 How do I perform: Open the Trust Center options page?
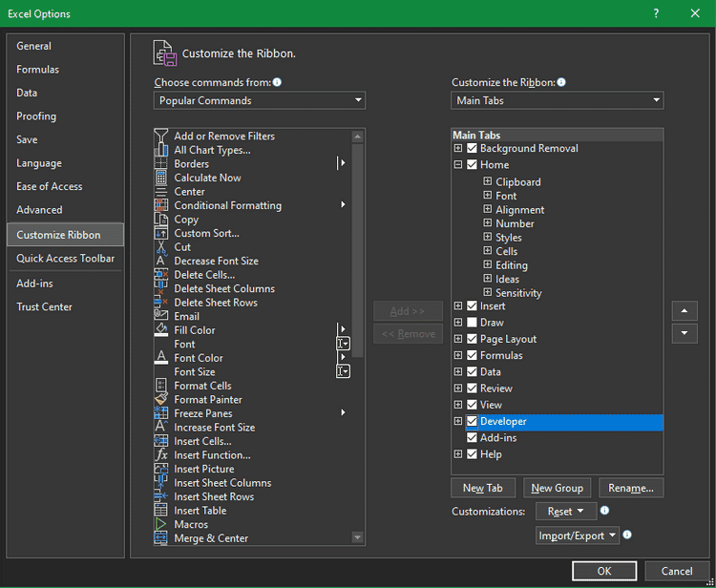(44, 307)
